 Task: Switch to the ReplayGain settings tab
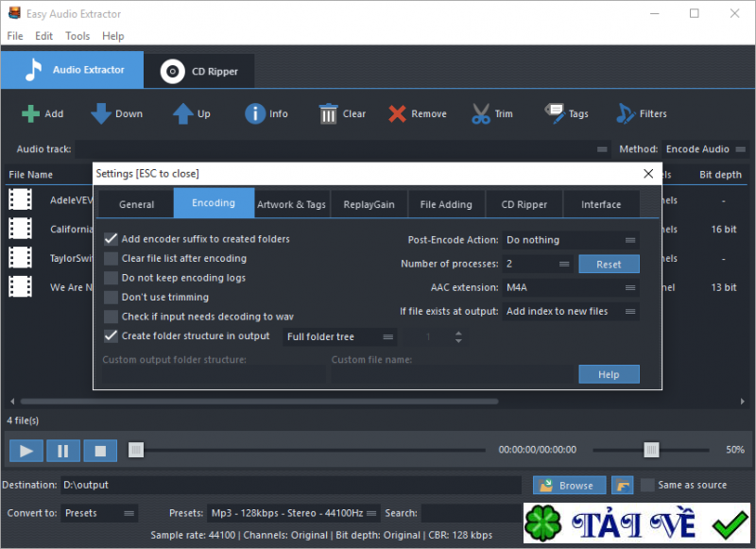click(369, 204)
